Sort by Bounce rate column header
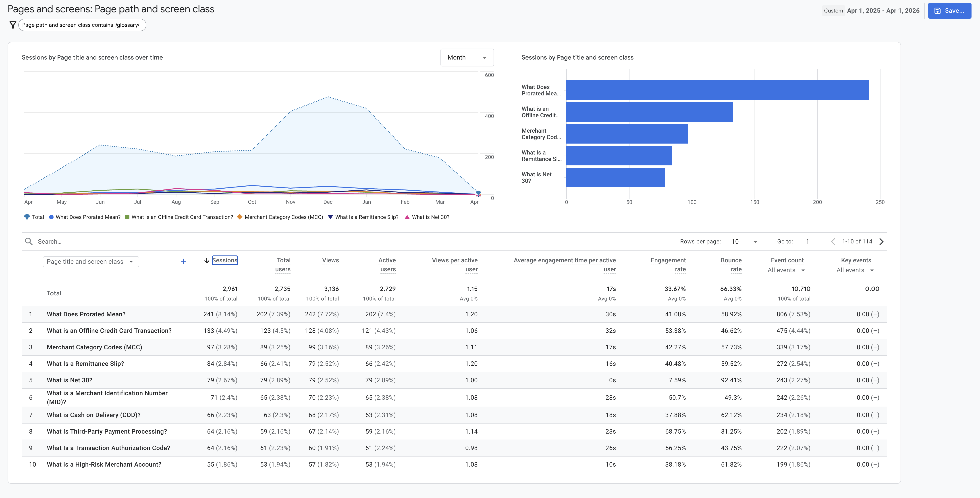 [x=731, y=265]
